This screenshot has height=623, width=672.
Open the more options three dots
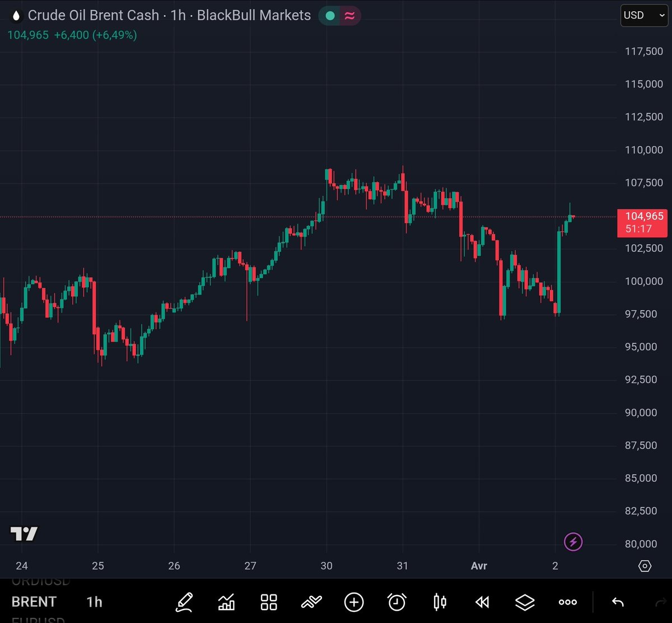click(568, 602)
